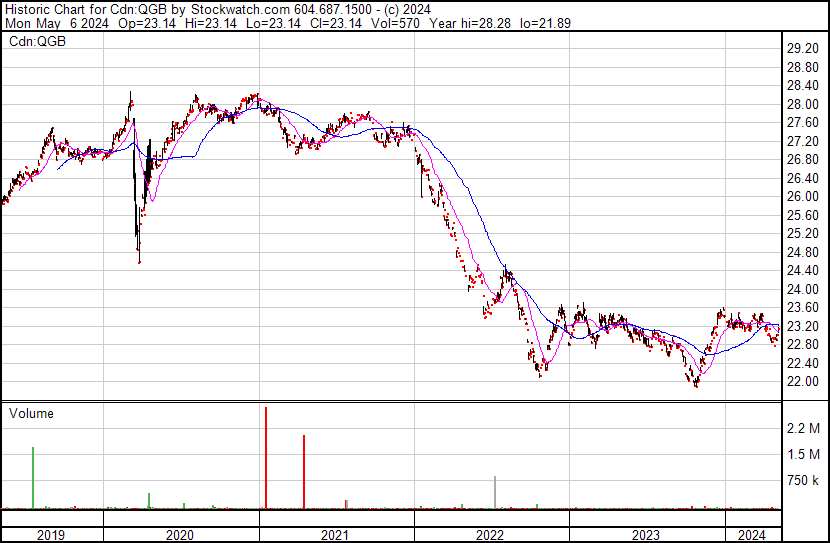Image resolution: width=830 pixels, height=543 pixels.
Task: Click the gray volume bar in 2022
Action: point(495,492)
